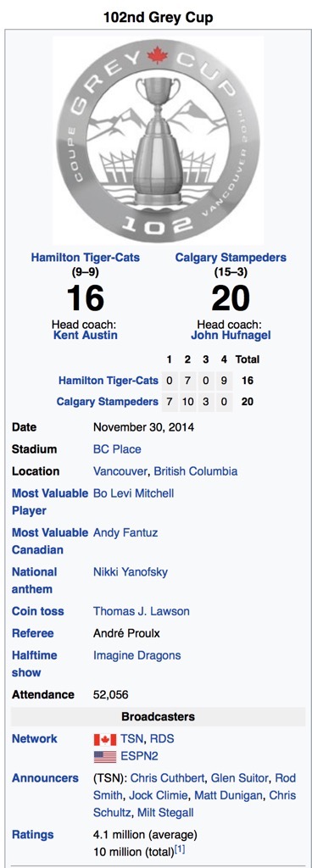Open the ESPN2 network link
This screenshot has width=312, height=868.
pos(137,756)
